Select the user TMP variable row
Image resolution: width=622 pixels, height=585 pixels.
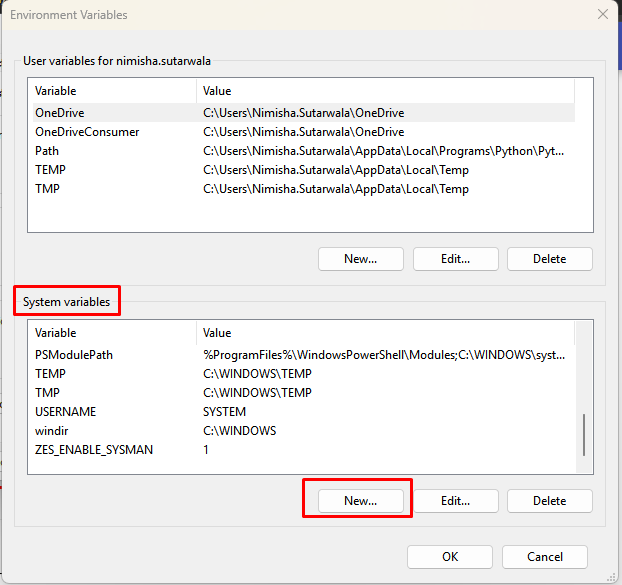[48, 189]
